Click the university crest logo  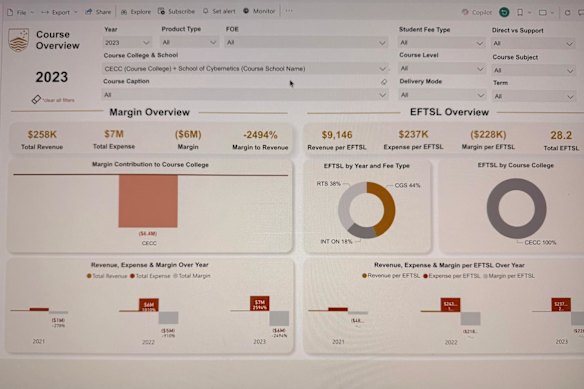click(19, 40)
